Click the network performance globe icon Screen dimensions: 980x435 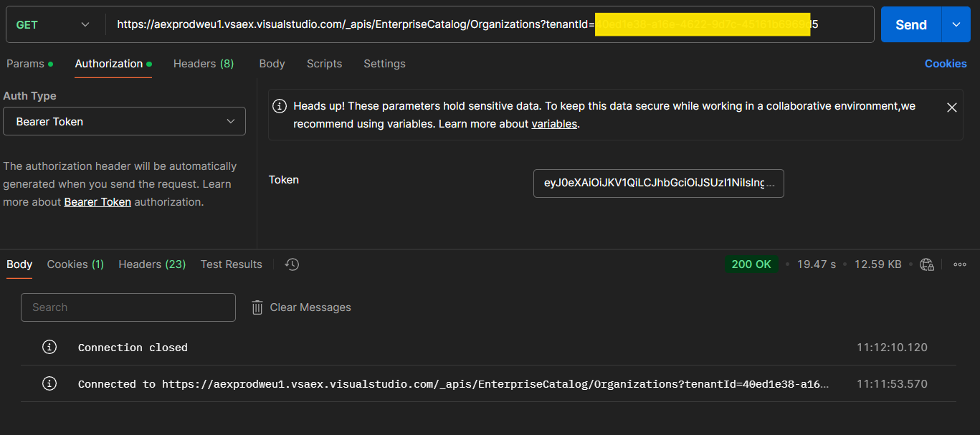(x=926, y=264)
